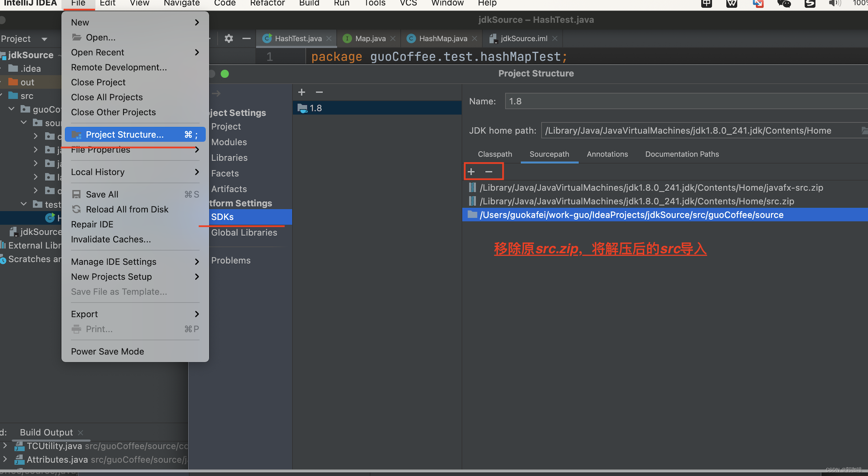868x476 pixels.
Task: Click the src.zip archive icon
Action: [472, 201]
